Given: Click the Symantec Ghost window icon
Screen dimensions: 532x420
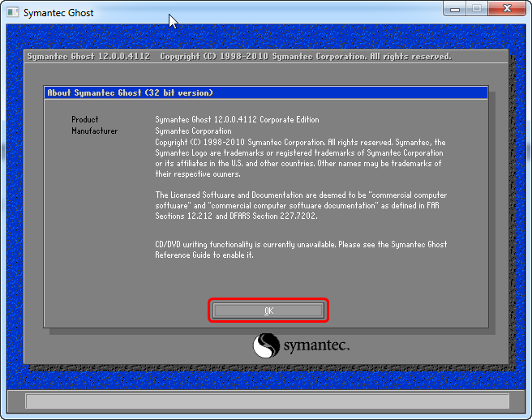Looking at the screenshot, I should (x=13, y=12).
